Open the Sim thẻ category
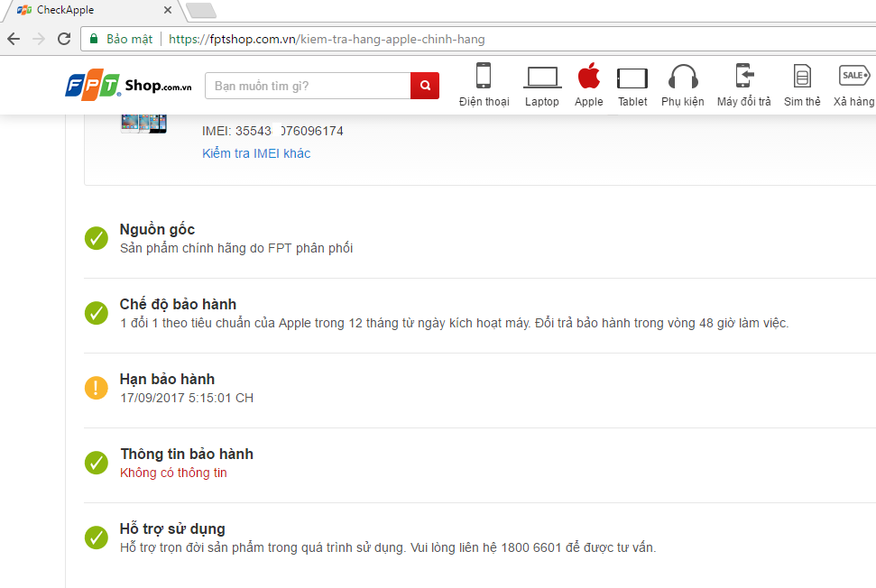Viewport: 876px width, 588px height. click(802, 85)
